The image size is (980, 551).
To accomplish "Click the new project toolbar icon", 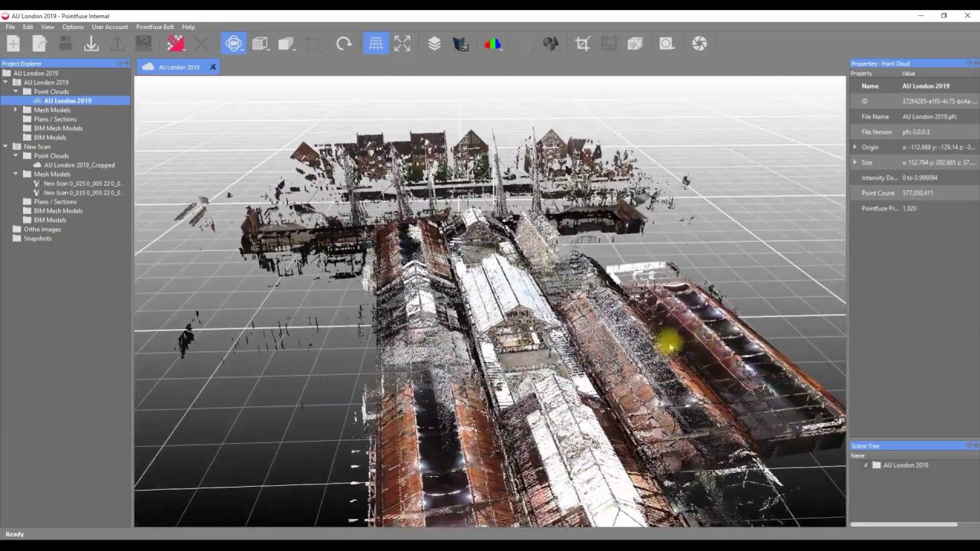I will tap(13, 44).
